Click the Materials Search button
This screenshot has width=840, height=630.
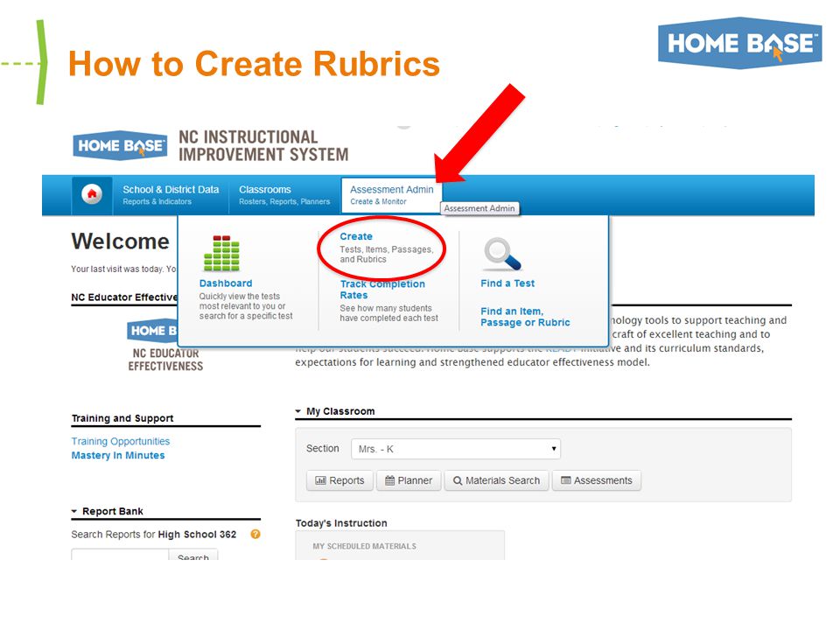click(497, 480)
